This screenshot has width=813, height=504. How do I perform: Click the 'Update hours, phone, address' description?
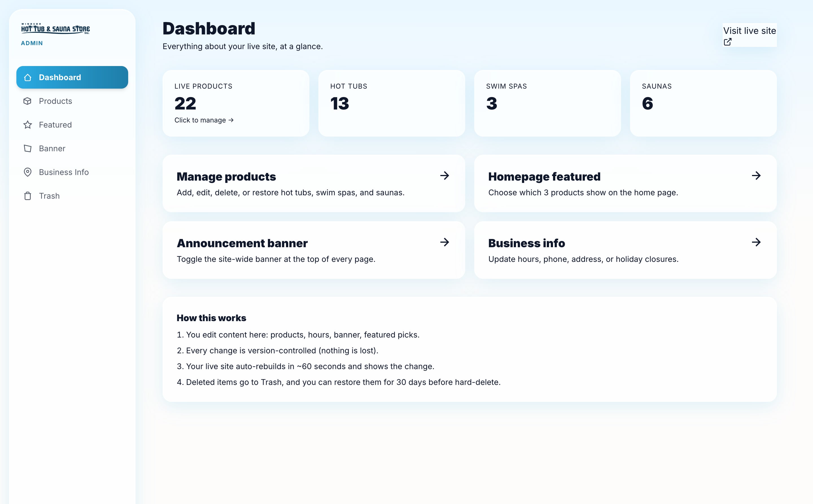pos(583,259)
